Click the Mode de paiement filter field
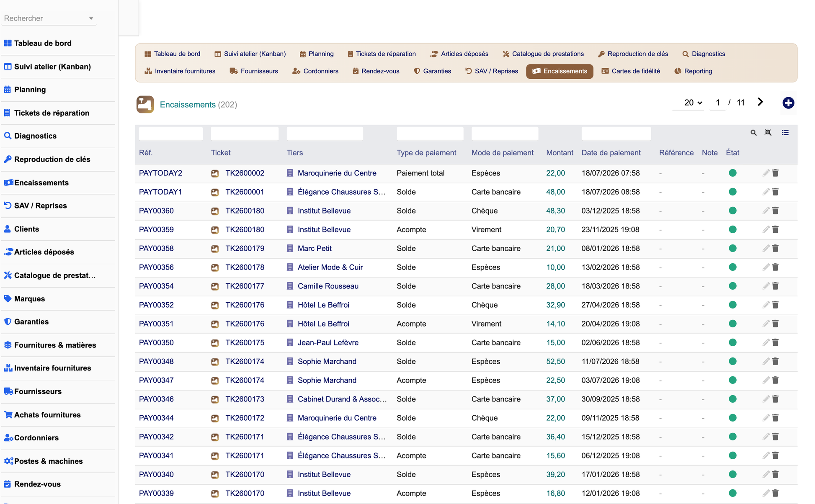Image resolution: width=815 pixels, height=504 pixels. tap(505, 134)
